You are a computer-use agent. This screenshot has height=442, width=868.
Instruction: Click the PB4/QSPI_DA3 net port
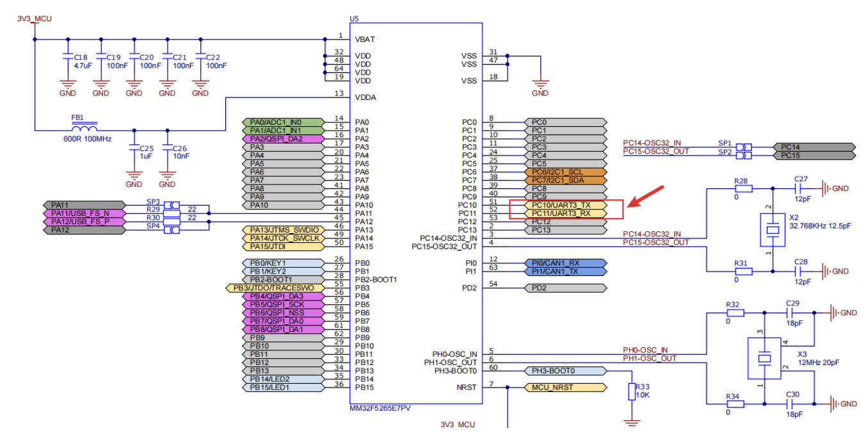(x=284, y=297)
